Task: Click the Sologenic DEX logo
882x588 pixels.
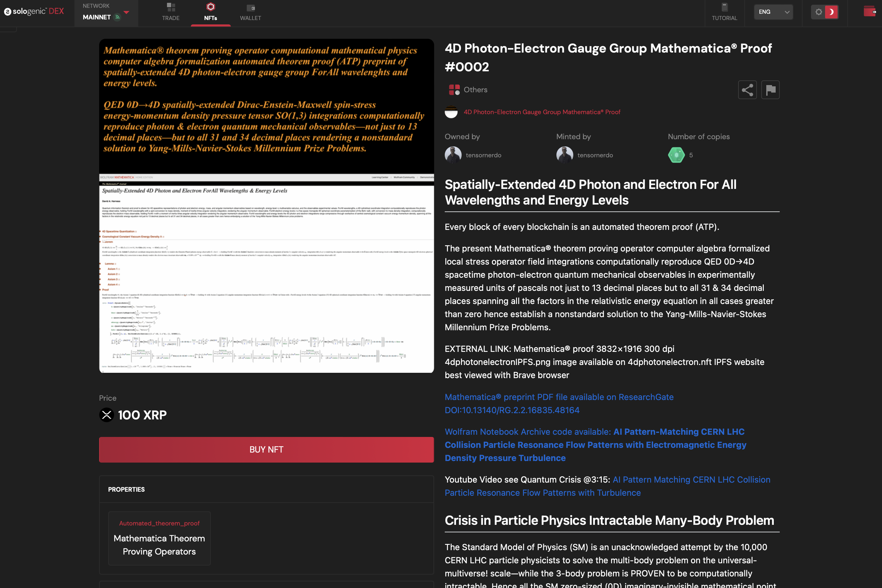Action: point(34,11)
